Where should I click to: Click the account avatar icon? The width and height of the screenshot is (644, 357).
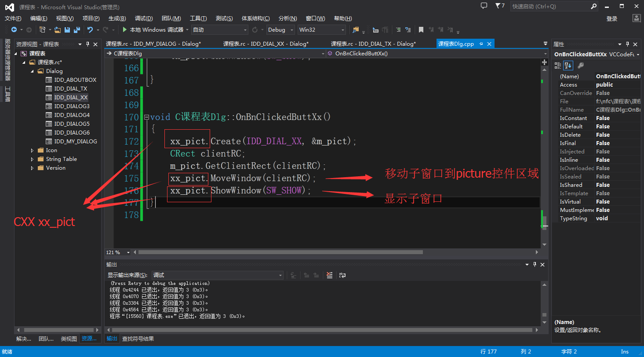tap(636, 18)
